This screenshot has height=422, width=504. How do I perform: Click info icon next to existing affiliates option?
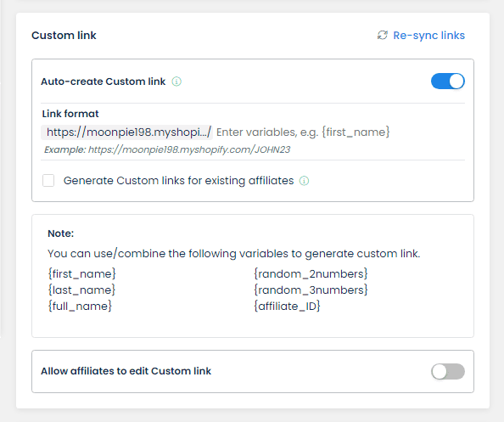(x=304, y=181)
